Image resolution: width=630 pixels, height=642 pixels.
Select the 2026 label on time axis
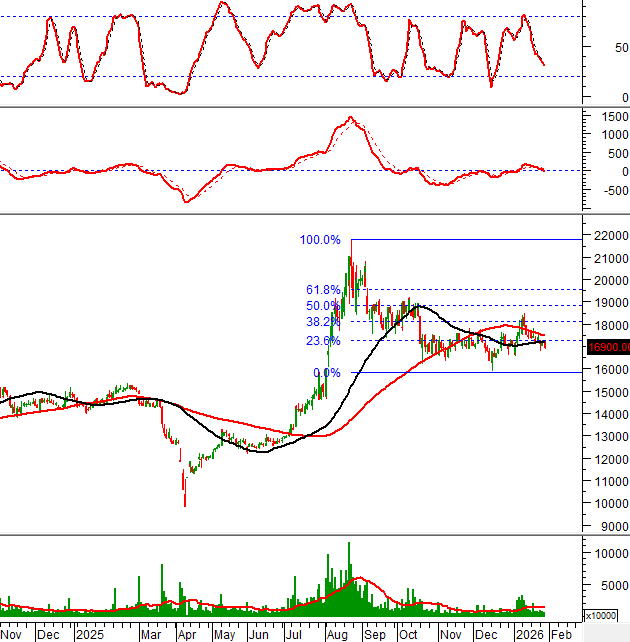click(x=527, y=634)
